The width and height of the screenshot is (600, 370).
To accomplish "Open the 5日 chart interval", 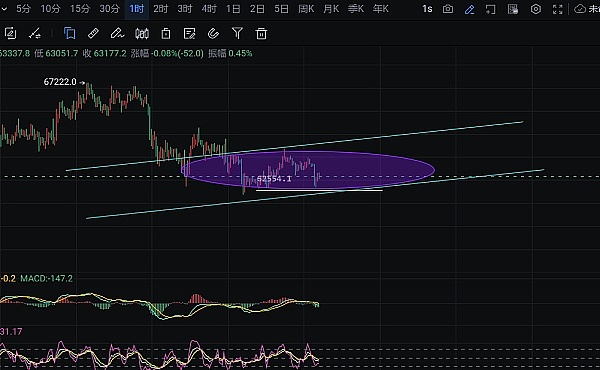I will click(281, 9).
